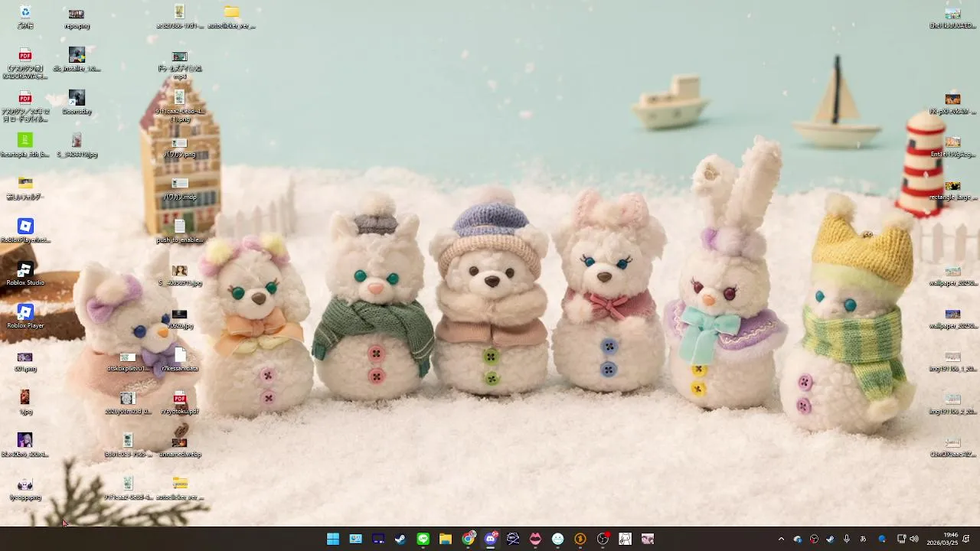Select the Doomsday shortcut on the desktop
This screenshot has height=551, width=980.
tap(77, 103)
